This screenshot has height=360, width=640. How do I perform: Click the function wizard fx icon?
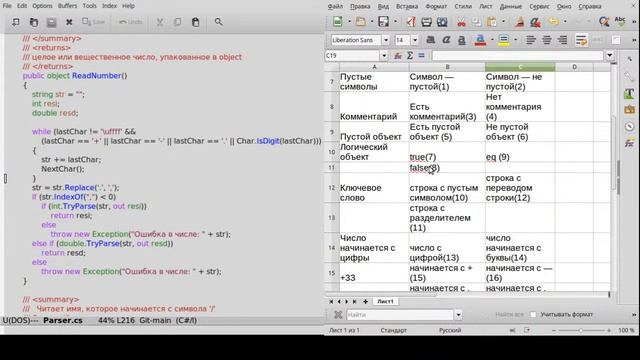click(398, 56)
